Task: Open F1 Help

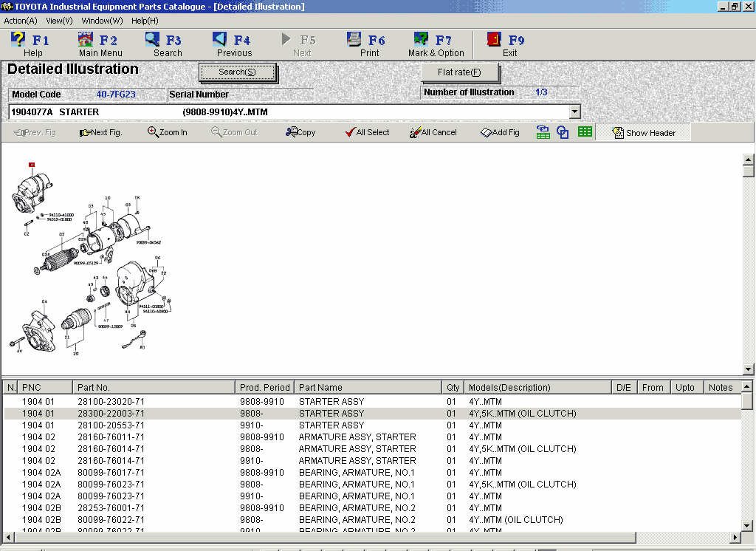Action: [30, 44]
